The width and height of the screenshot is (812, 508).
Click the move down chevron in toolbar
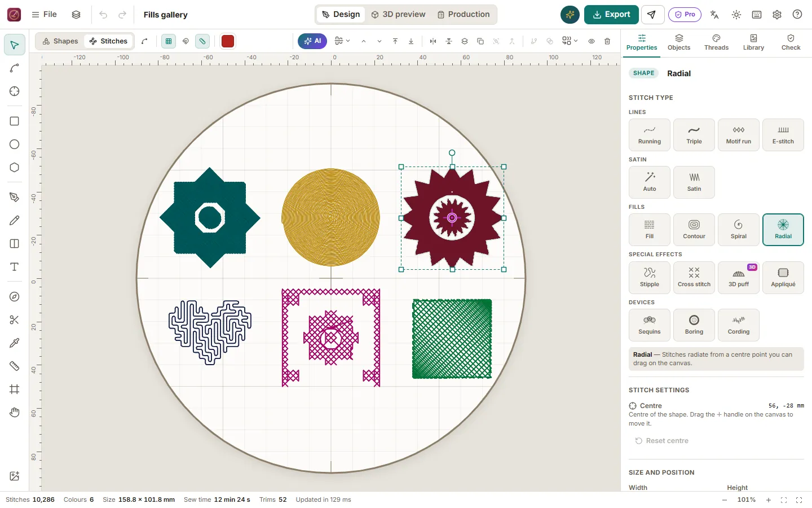379,41
